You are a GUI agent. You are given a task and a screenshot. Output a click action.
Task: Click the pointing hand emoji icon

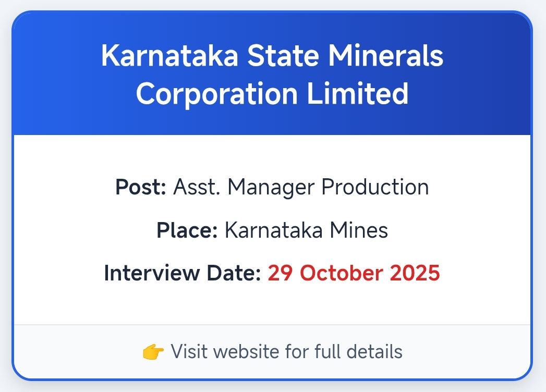(x=153, y=352)
